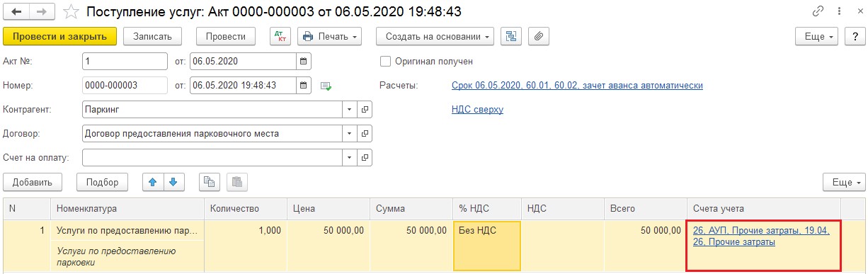Expand the Контрагент dropdown list
The height and width of the screenshot is (274, 868).
tap(350, 110)
